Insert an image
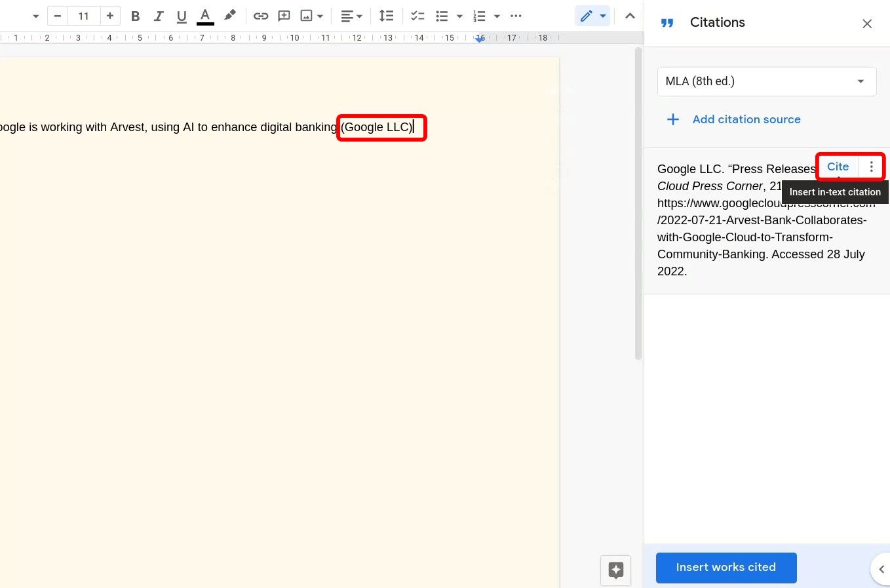Screen dimensions: 890x588 pos(307,16)
